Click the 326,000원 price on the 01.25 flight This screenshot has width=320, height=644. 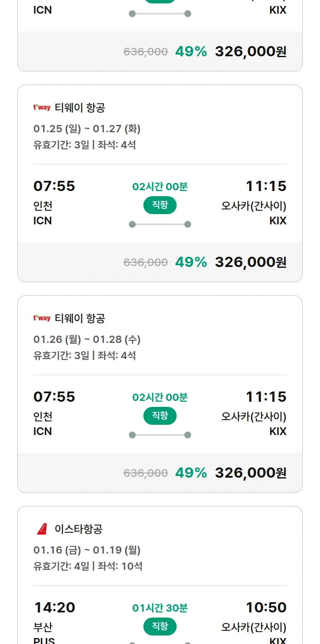[x=250, y=262]
